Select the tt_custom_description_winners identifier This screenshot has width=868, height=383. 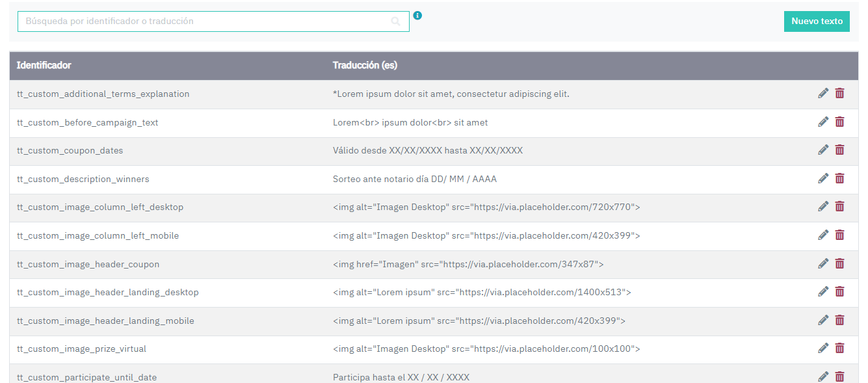click(x=83, y=179)
